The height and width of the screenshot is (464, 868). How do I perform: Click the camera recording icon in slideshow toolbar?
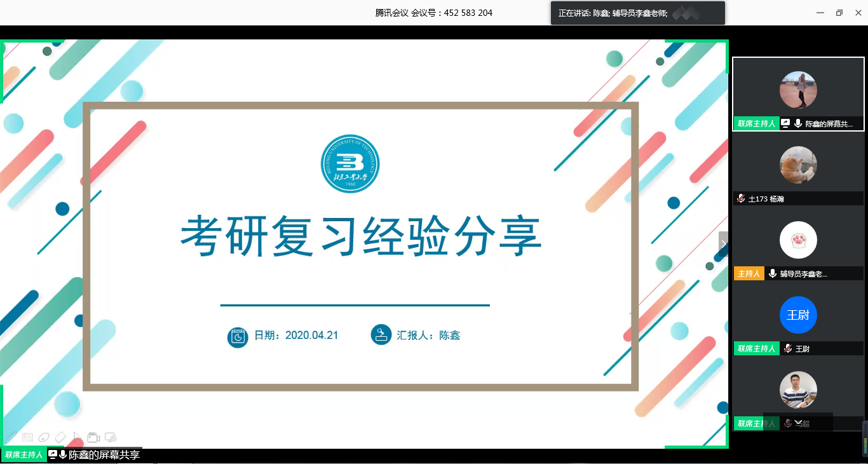click(93, 437)
